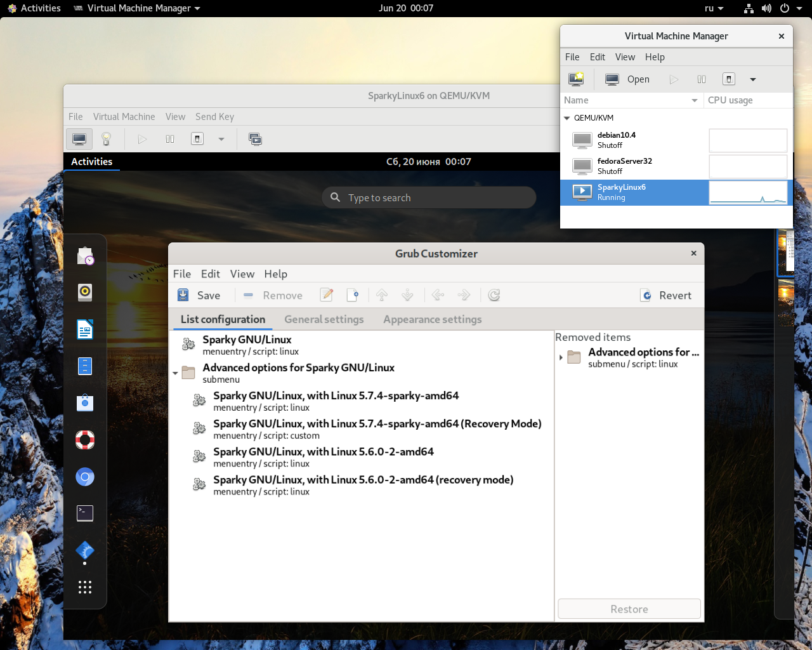Collapse Advanced options for Sparky GNU/Linux submenu
Screen dimensions: 812x650
coord(176,373)
